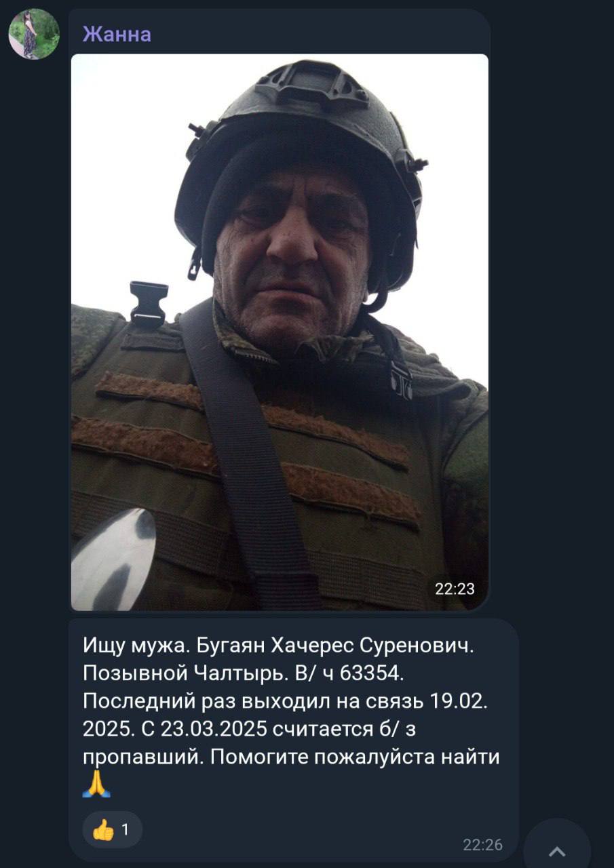Click the 22:23 timestamp on the photo
The width and height of the screenshot is (614, 868).
click(x=455, y=589)
